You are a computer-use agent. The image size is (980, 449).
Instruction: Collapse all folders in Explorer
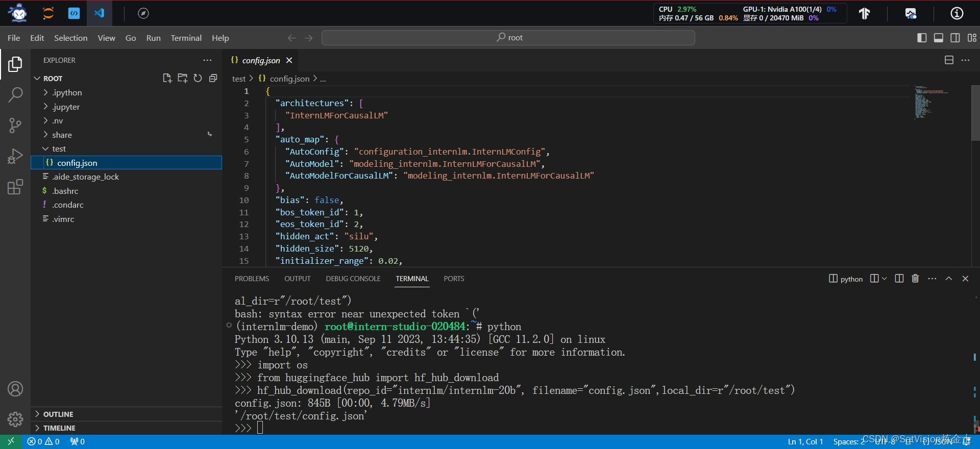(x=213, y=78)
